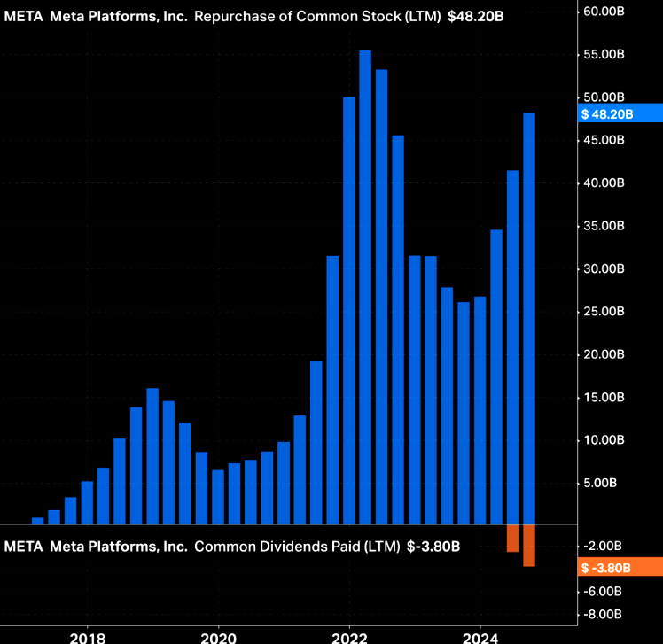The image size is (663, 644).
Task: Click the META ticker in the dividends legend
Action: pos(24,547)
